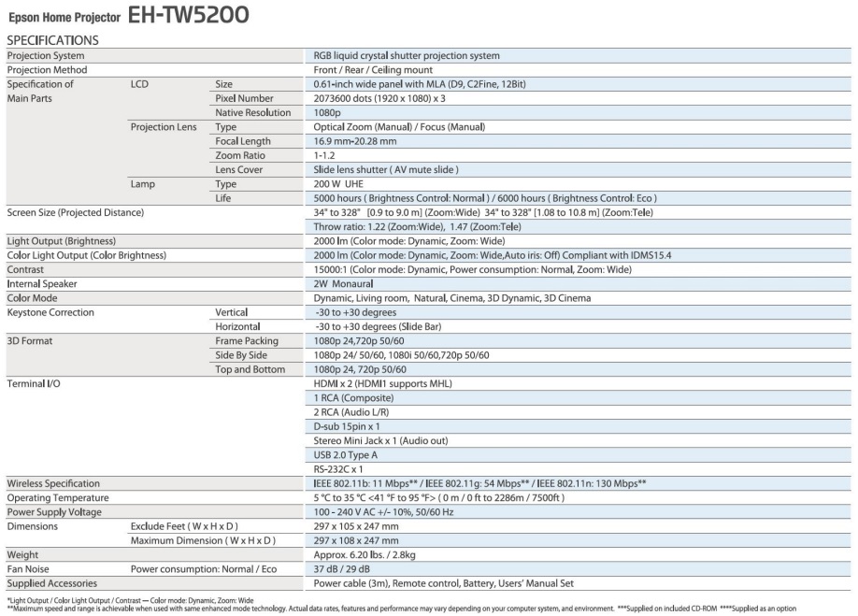Select the "USB 2.0 Type A" entry
858x616 pixels.
click(x=345, y=454)
